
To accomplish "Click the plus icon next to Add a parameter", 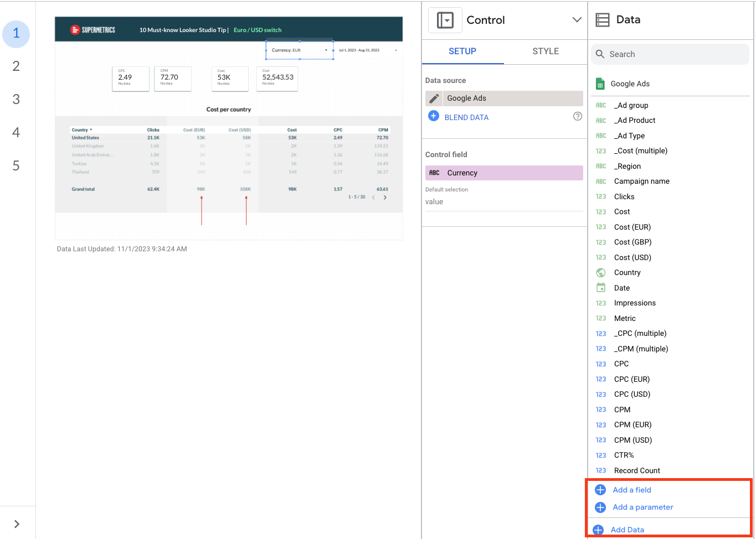I will click(600, 507).
